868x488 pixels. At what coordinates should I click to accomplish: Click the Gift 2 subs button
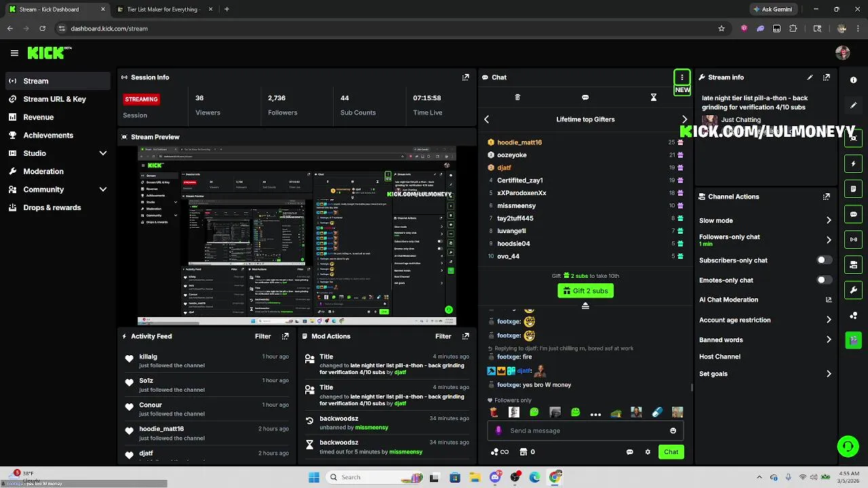585,291
